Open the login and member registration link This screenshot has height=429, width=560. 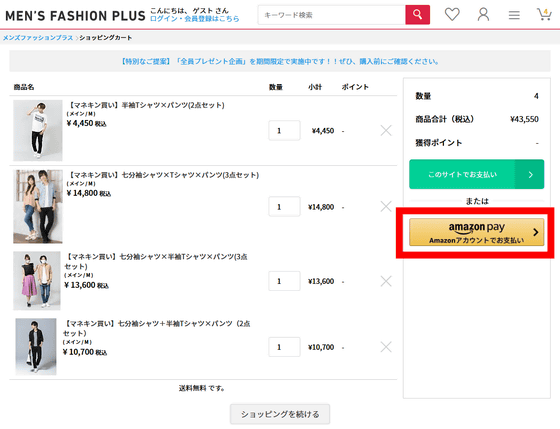(x=194, y=19)
